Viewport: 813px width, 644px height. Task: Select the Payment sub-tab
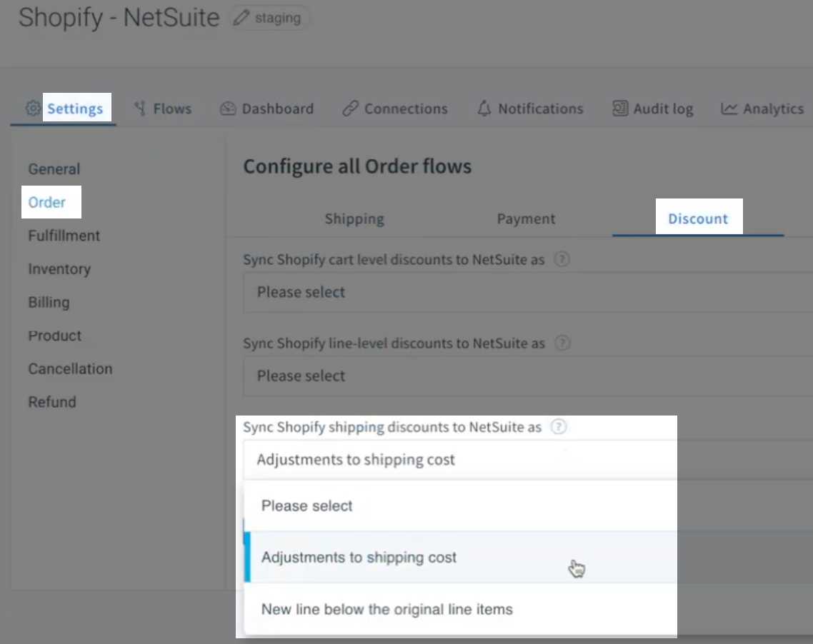[527, 218]
